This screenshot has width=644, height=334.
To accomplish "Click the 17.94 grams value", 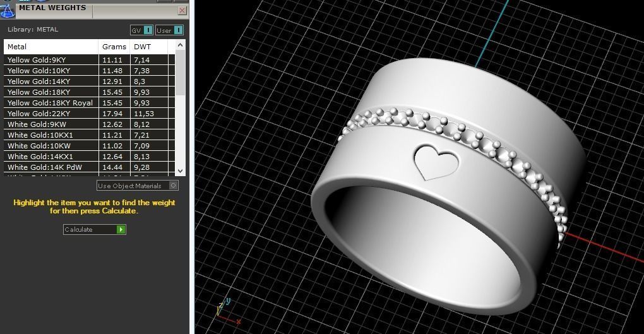I will click(x=112, y=114).
